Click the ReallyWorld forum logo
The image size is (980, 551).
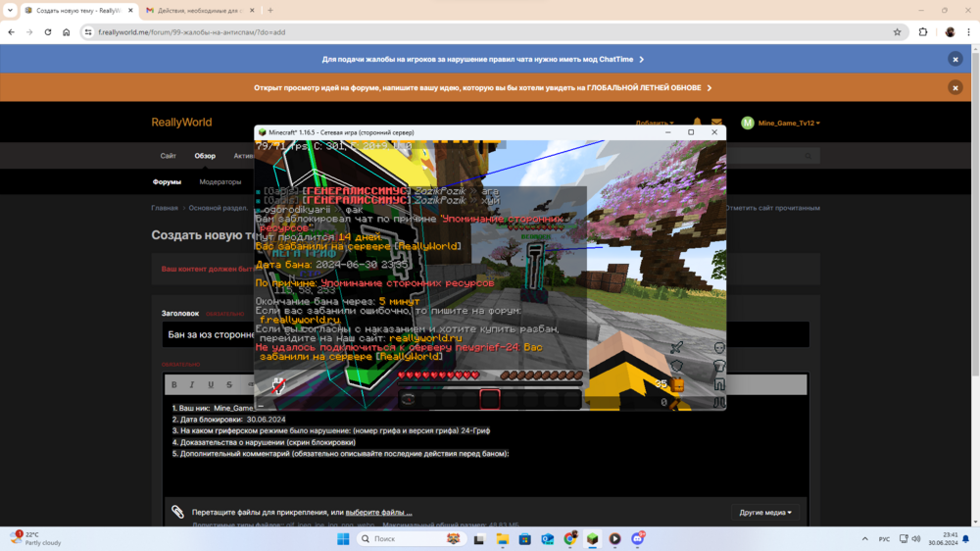click(x=181, y=122)
